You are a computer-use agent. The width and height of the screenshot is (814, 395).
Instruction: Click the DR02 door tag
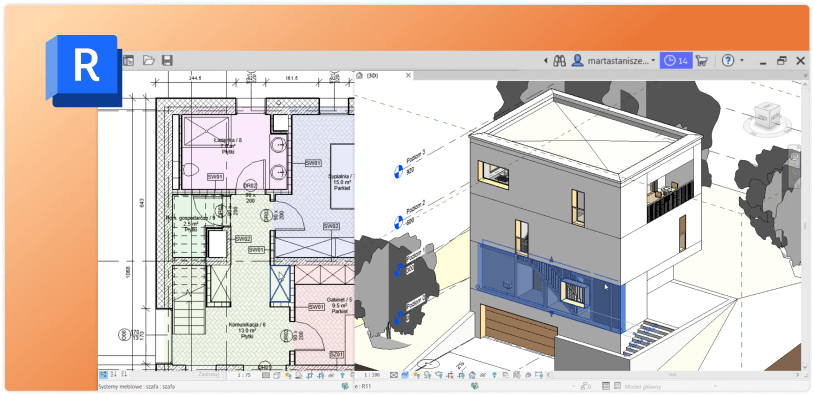point(250,185)
